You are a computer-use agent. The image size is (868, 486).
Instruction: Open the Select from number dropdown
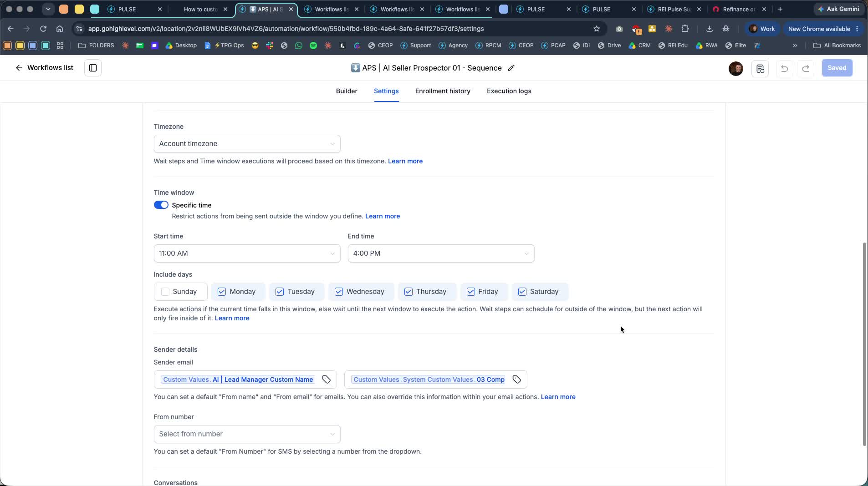(247, 434)
